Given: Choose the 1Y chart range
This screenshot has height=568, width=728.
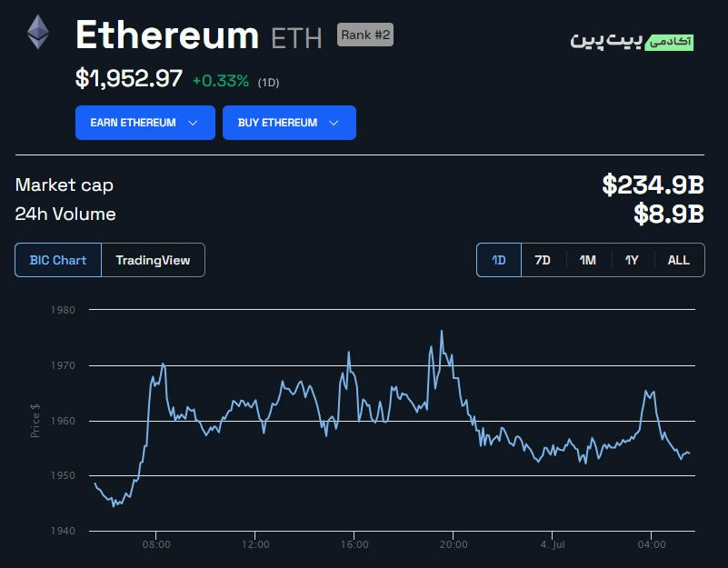Looking at the screenshot, I should (632, 260).
